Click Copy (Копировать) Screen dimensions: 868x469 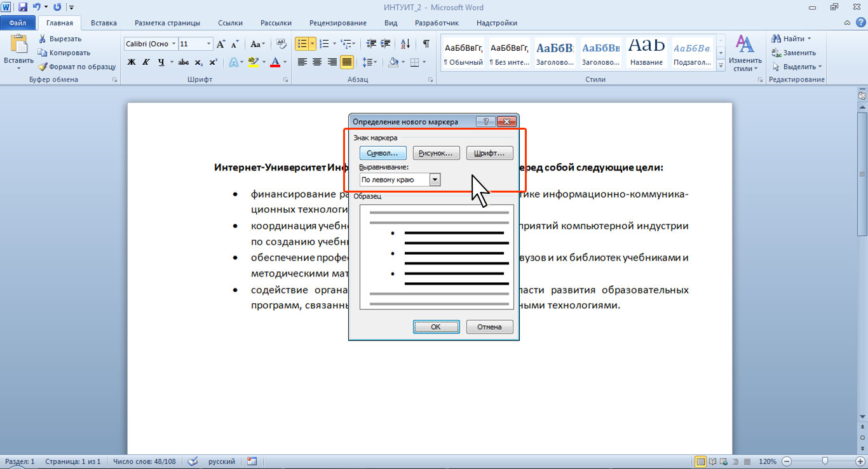64,53
